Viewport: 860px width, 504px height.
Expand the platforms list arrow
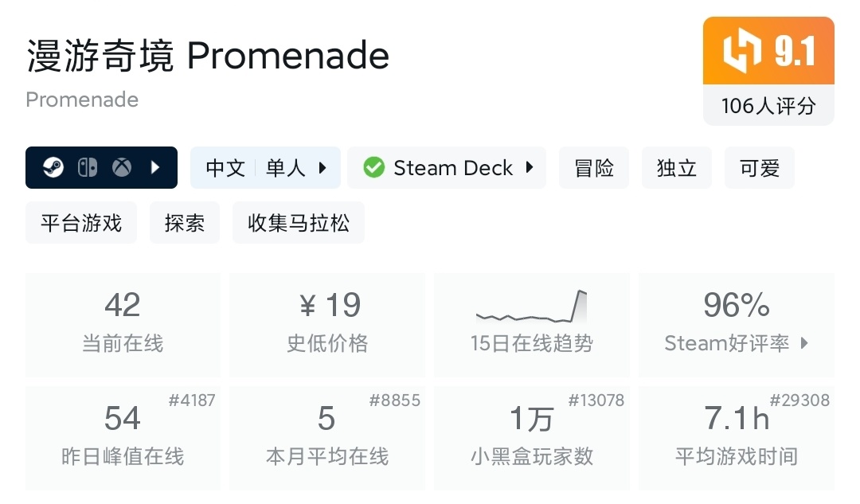click(x=156, y=168)
